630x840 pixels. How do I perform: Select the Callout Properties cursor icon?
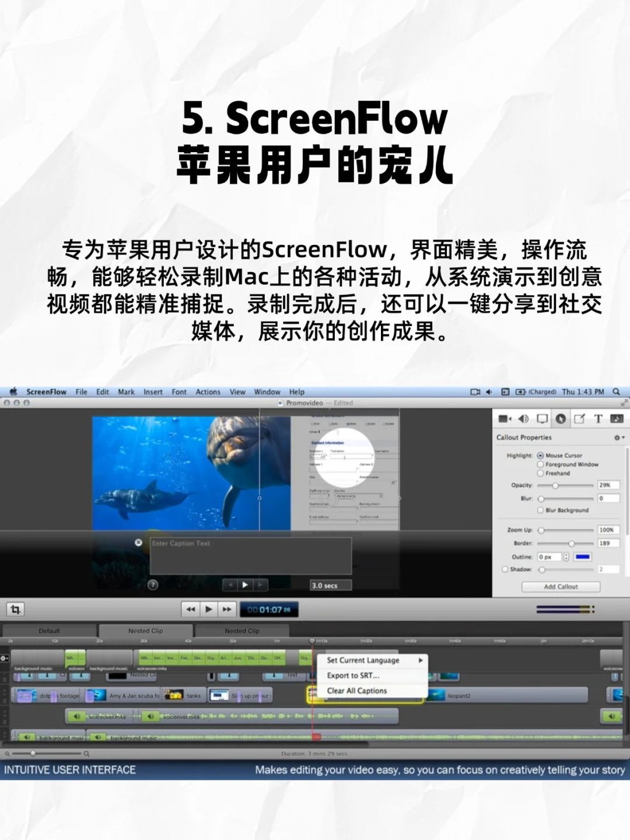[561, 419]
